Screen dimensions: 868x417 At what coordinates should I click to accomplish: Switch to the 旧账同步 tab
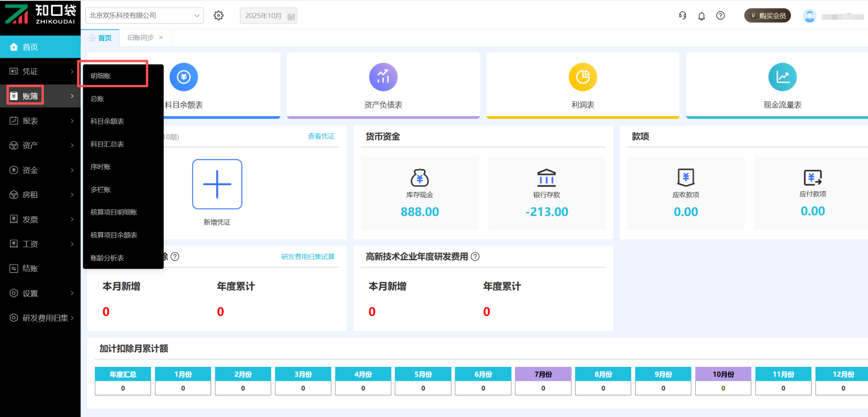(x=140, y=37)
